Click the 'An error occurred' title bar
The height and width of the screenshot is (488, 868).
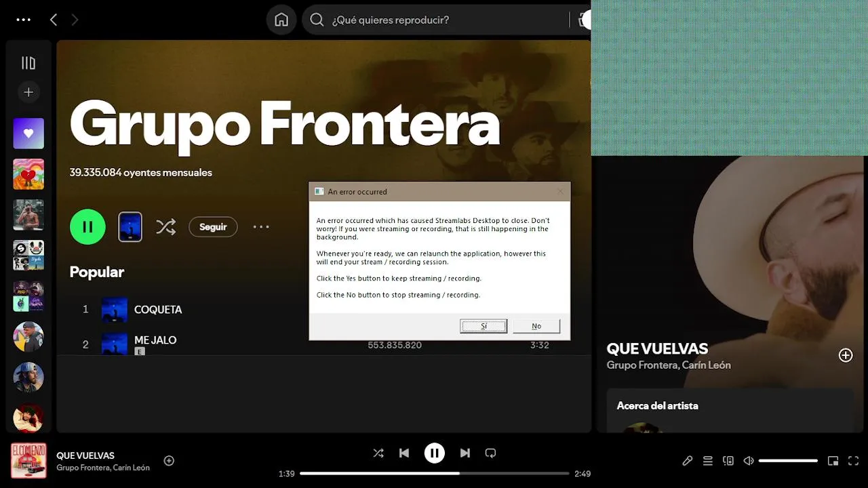(439, 192)
